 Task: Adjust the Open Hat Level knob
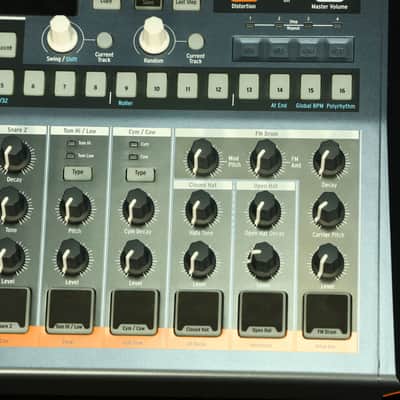pyautogui.click(x=264, y=261)
